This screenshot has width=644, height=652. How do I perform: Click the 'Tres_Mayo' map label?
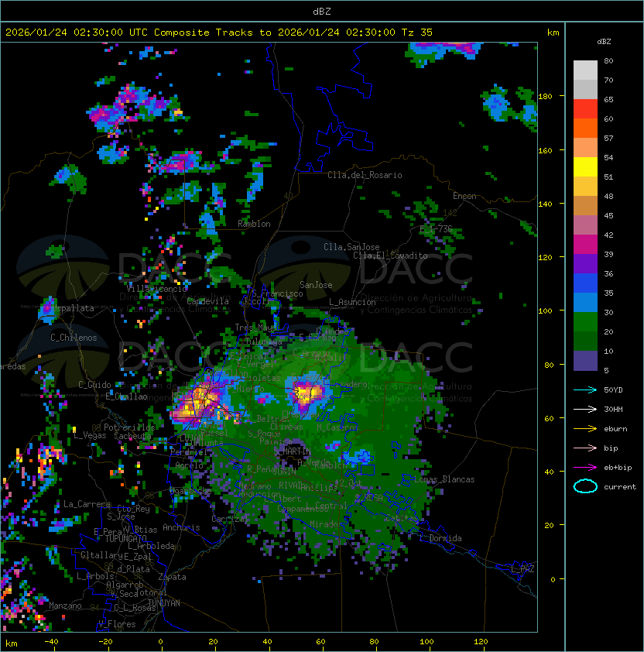coord(255,328)
